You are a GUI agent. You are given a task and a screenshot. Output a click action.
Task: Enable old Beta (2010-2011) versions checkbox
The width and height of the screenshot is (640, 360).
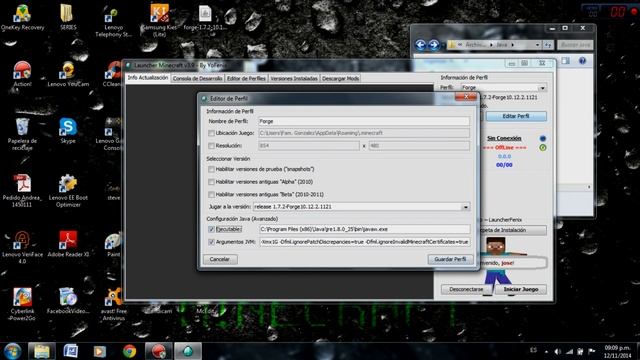[211, 194]
